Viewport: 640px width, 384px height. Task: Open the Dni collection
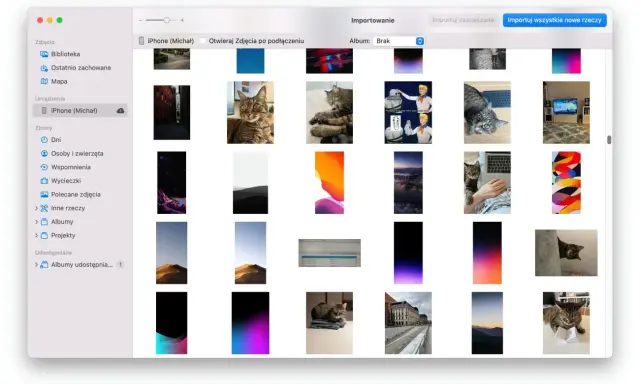click(x=56, y=140)
